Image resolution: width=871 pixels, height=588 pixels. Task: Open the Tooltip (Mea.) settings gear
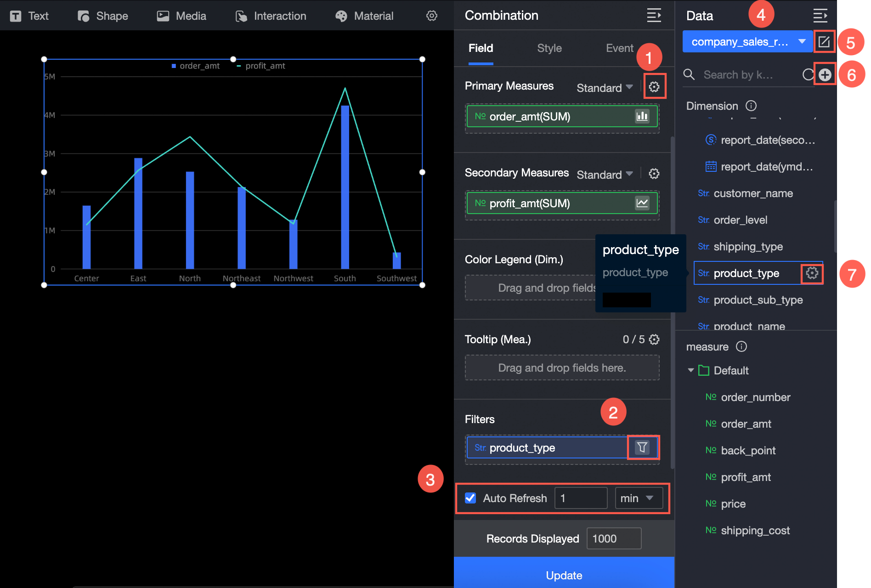coord(654,339)
